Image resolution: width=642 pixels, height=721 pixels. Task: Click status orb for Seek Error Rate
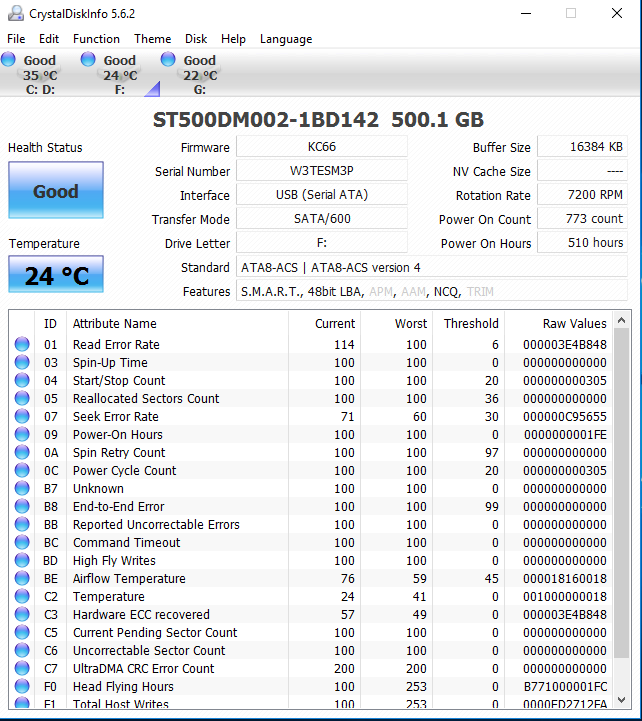pos(22,416)
